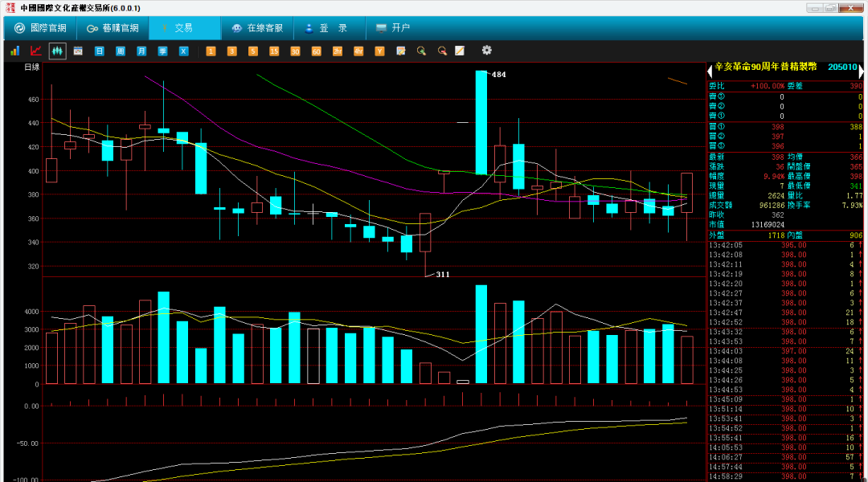The image size is (868, 482).
Task: Switch to the 交易 tab
Action: [x=184, y=27]
